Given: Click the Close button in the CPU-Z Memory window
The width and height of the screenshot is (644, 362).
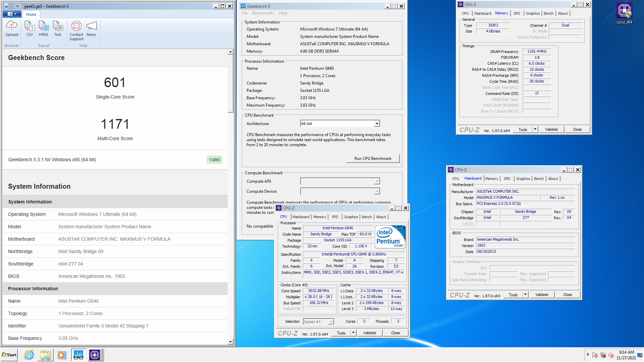Looking at the screenshot, I should [x=577, y=129].
